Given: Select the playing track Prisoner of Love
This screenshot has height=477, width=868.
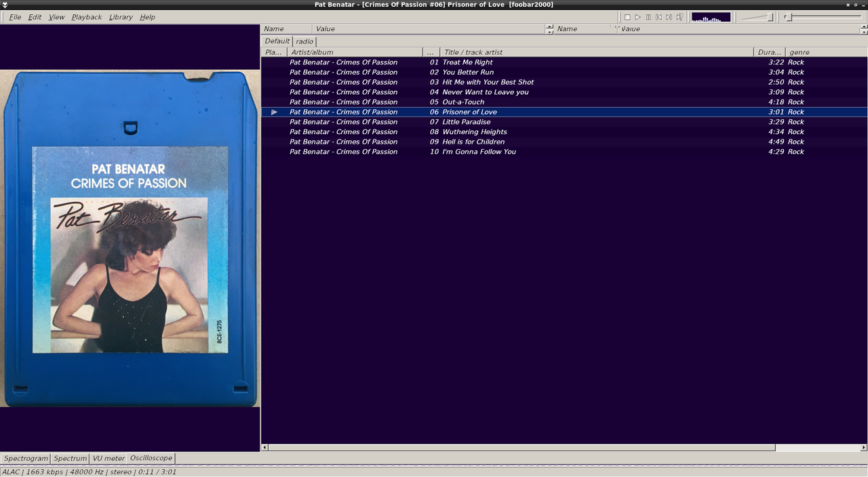Looking at the screenshot, I should (x=564, y=112).
